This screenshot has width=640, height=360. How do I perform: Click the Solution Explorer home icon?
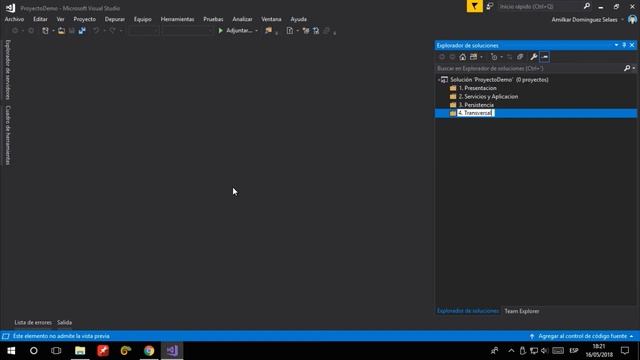pyautogui.click(x=462, y=57)
